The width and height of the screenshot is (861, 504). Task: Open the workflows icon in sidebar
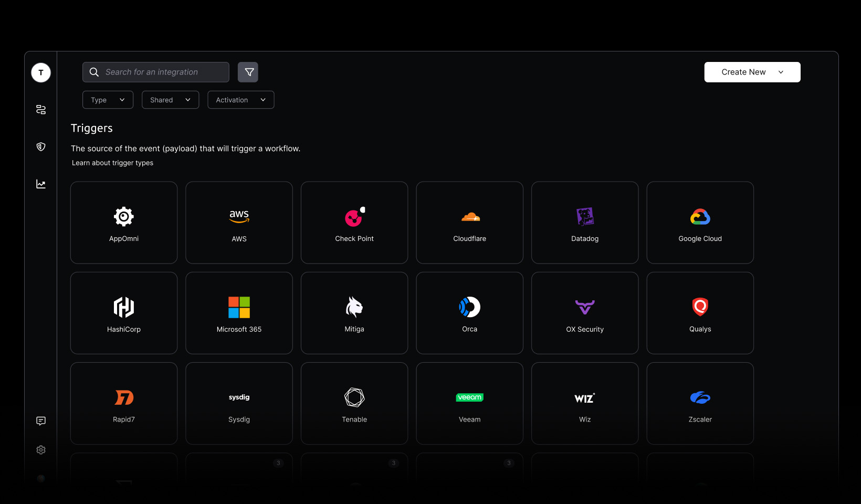pyautogui.click(x=41, y=109)
